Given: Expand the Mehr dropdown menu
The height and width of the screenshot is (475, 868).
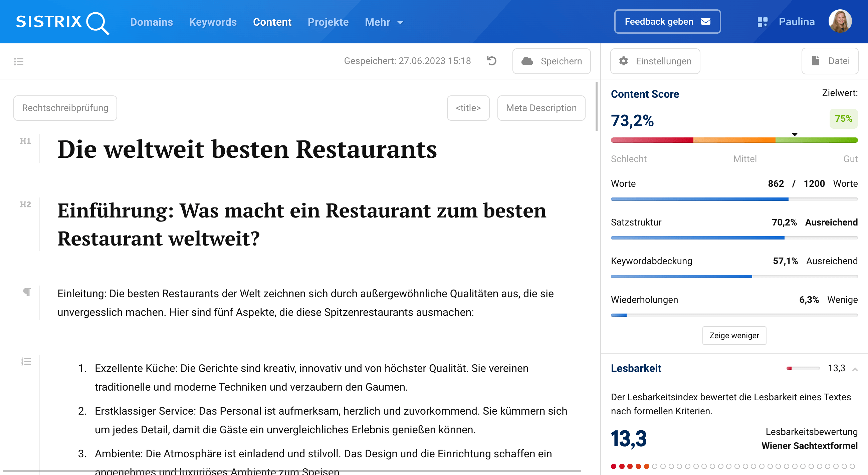Looking at the screenshot, I should tap(384, 22).
